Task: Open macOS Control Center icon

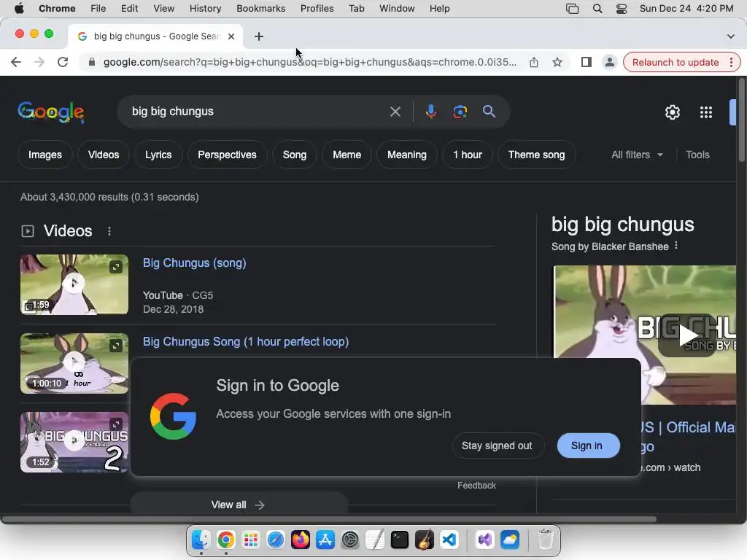Action: point(622,9)
